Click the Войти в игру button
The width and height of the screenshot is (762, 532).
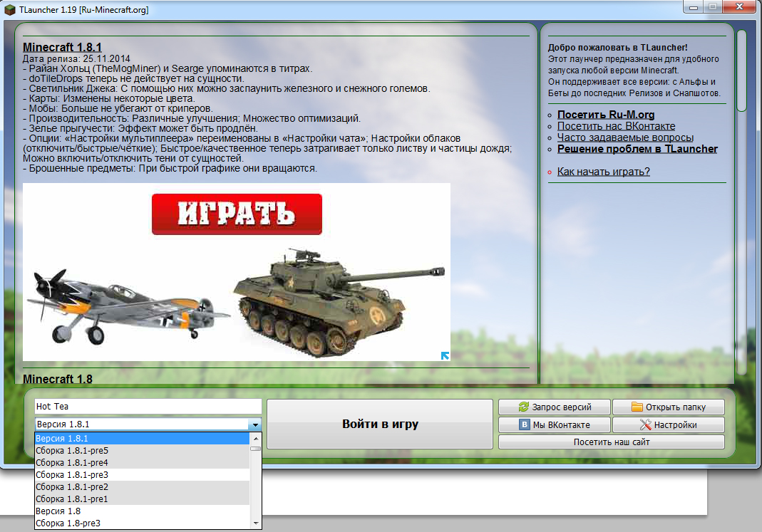[380, 424]
